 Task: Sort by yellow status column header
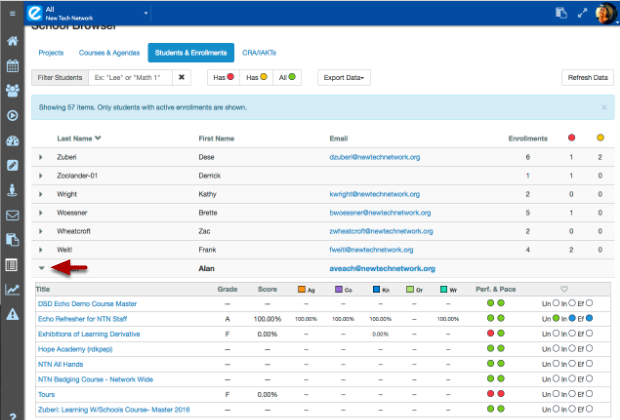click(600, 138)
